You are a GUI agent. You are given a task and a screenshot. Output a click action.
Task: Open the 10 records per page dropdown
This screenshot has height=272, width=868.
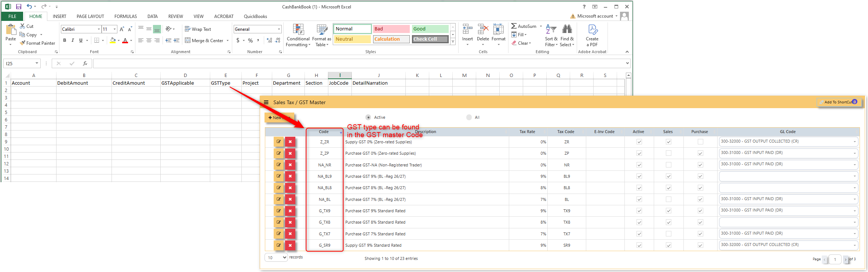(276, 257)
